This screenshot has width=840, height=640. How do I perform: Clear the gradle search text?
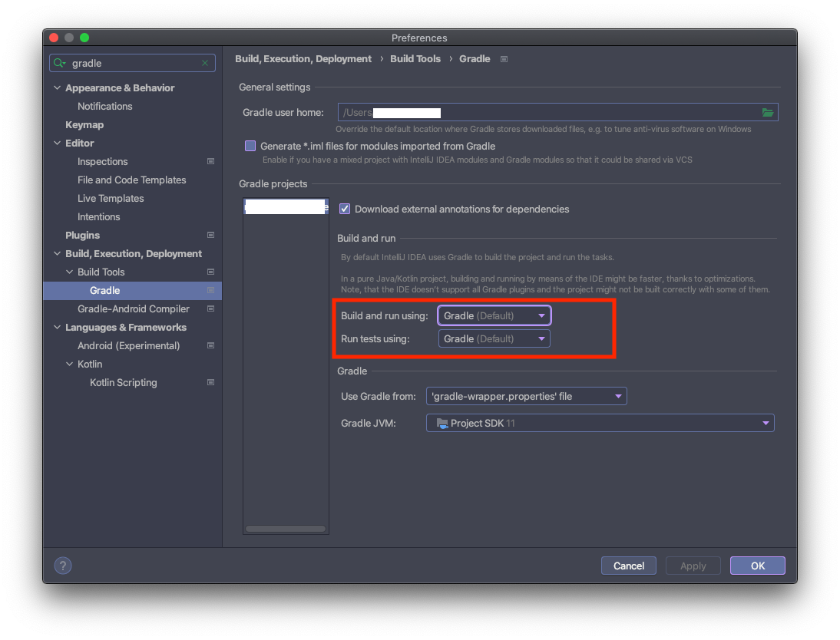point(205,63)
